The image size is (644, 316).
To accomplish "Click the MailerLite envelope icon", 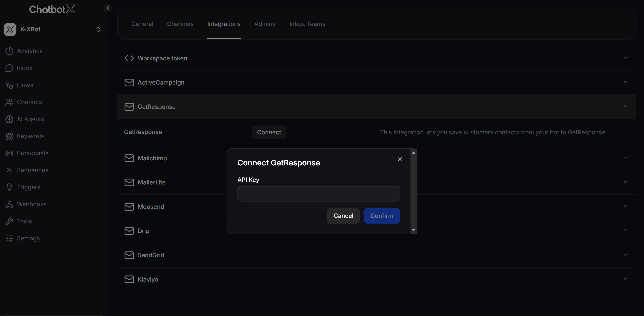I will tap(129, 182).
